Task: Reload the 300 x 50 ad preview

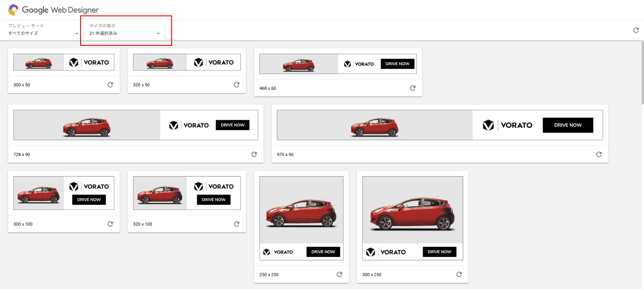Action: pyautogui.click(x=110, y=85)
